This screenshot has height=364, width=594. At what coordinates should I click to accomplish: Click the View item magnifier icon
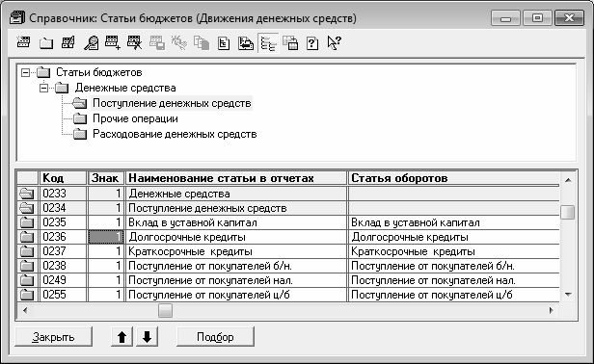pos(91,42)
